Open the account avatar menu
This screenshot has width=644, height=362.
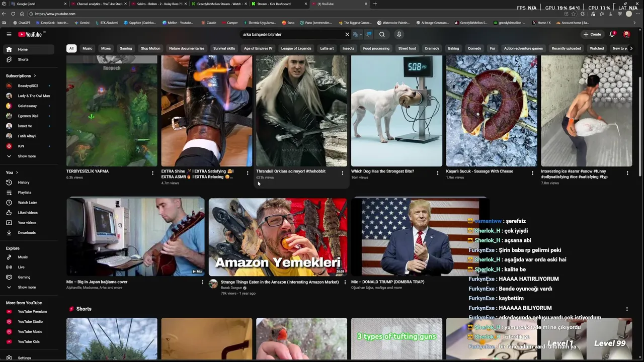tap(626, 34)
